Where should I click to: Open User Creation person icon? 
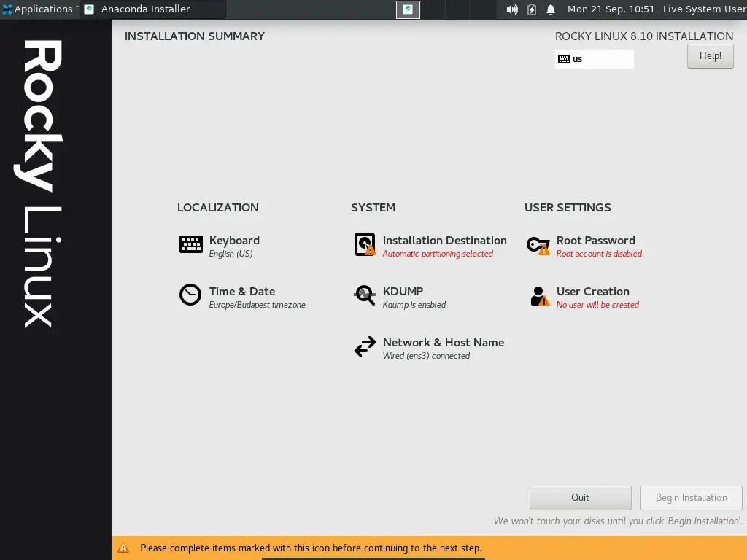539,296
